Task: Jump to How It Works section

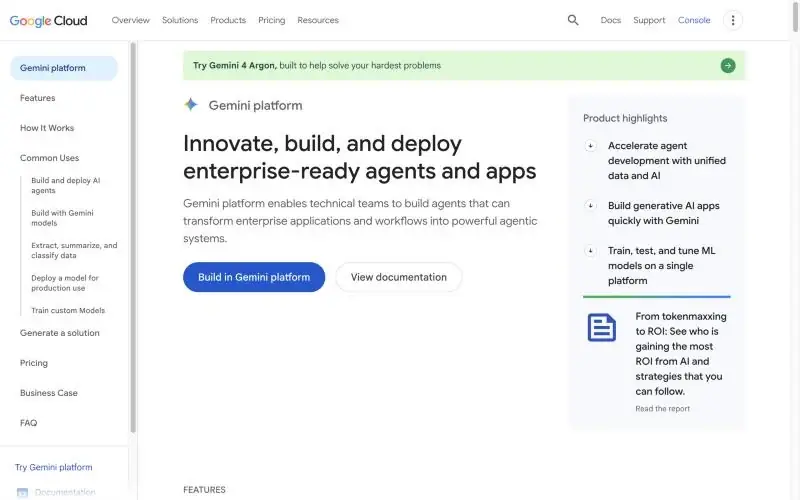Action: point(47,128)
